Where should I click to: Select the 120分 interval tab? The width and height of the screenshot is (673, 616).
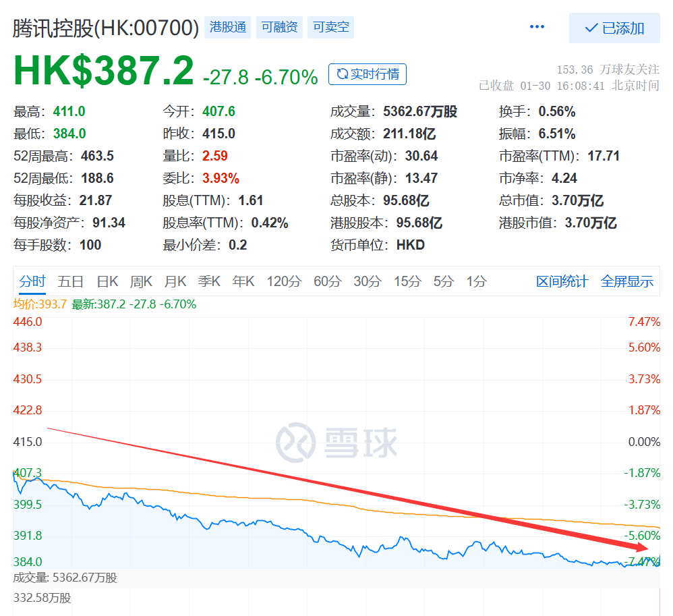click(284, 281)
